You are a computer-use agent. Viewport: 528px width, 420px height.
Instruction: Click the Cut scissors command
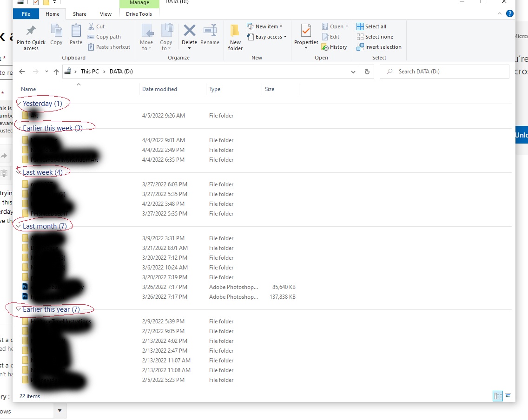96,26
